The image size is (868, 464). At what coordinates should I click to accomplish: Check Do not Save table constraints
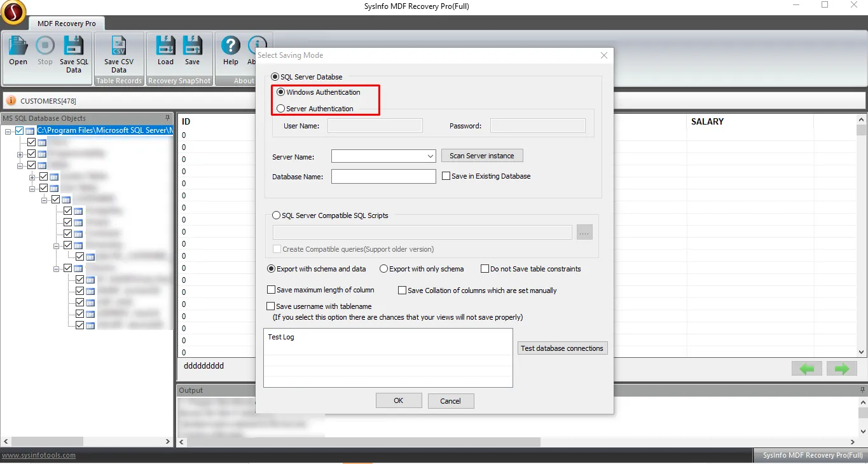tap(485, 269)
